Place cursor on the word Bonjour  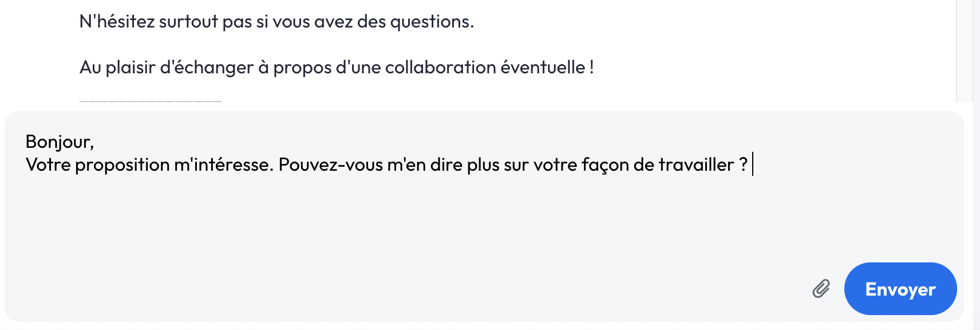click(x=58, y=142)
